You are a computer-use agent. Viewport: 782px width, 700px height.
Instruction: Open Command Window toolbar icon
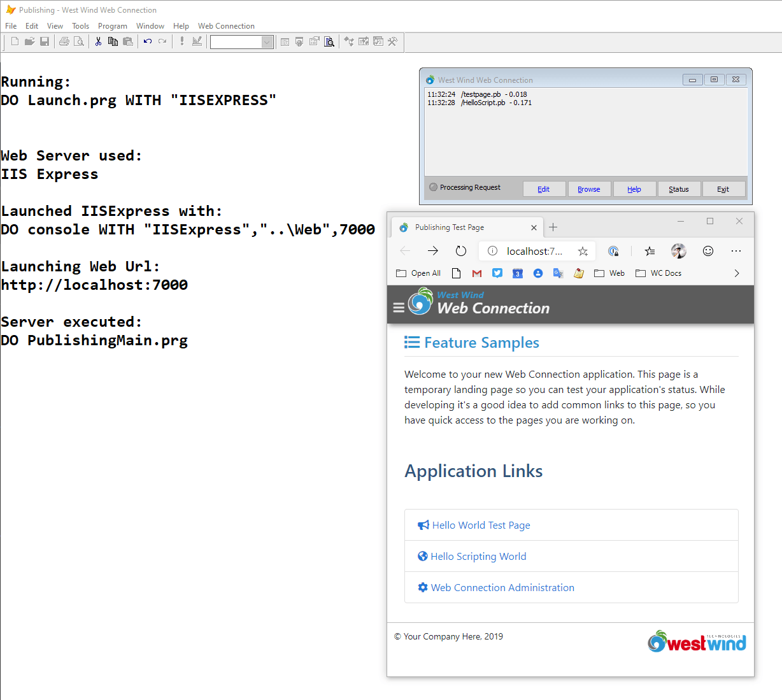pyautogui.click(x=285, y=41)
